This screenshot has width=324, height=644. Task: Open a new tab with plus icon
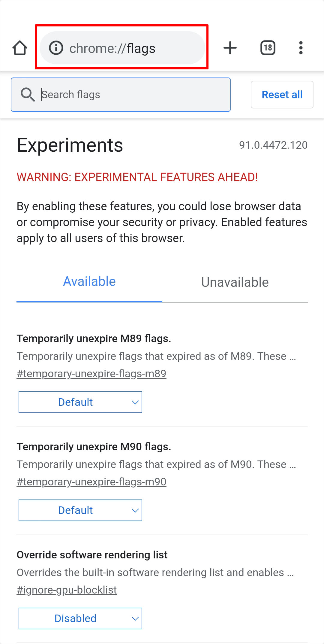(230, 48)
